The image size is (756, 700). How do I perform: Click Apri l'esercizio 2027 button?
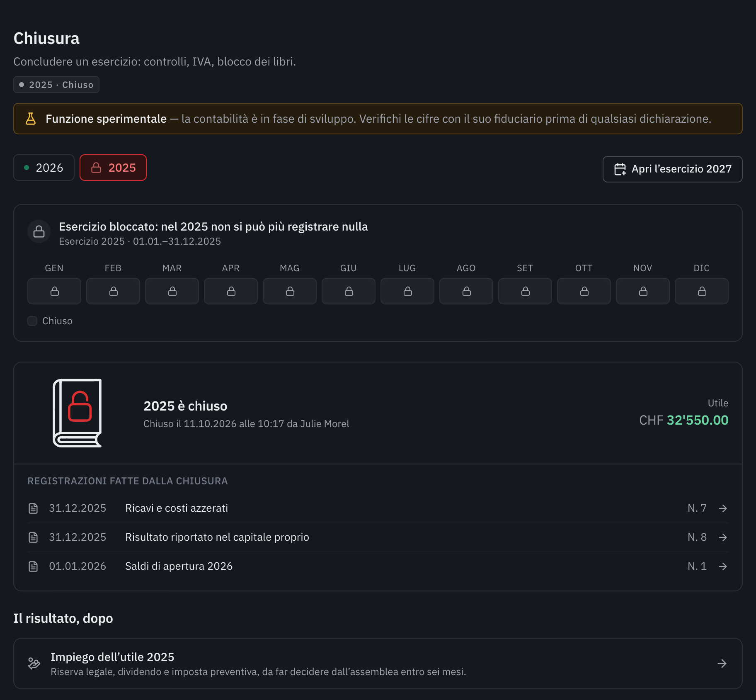pos(672,169)
